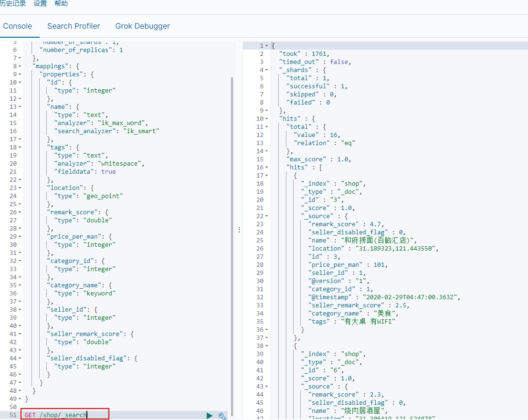Open the wrench options menu icon
The image size is (528, 420).
click(222, 416)
